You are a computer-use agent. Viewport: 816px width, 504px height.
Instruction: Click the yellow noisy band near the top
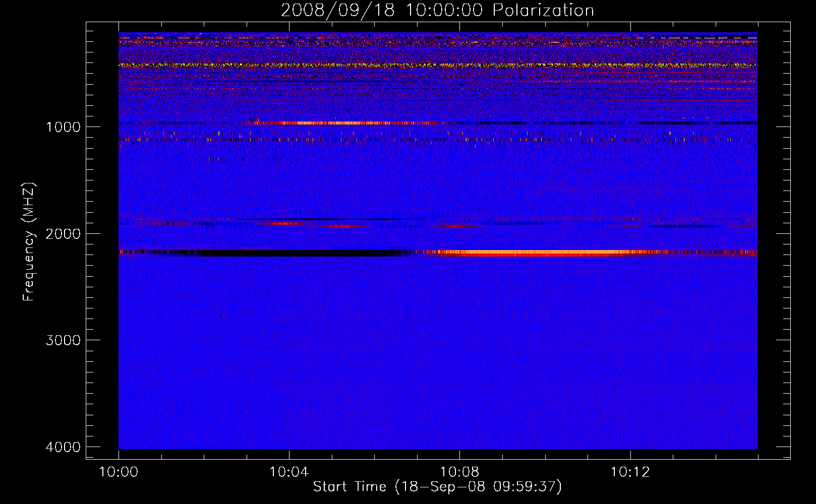(x=438, y=65)
